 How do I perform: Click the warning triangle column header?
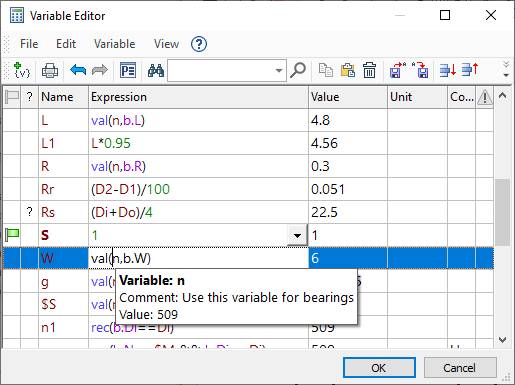tap(485, 97)
